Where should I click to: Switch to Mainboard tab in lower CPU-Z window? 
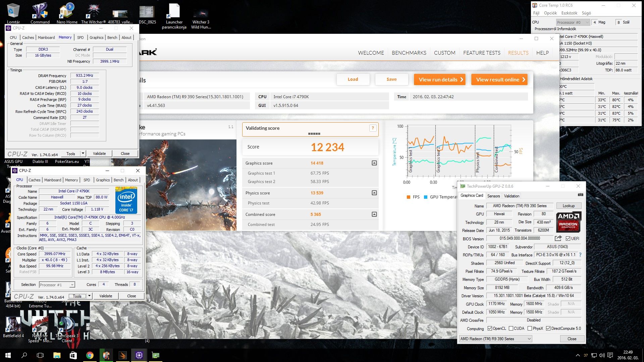53,180
